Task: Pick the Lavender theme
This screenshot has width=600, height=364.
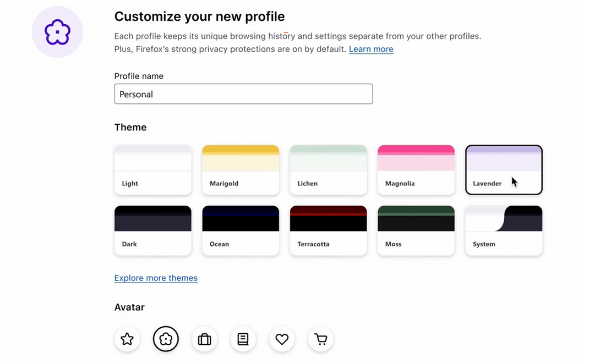Action: pyautogui.click(x=504, y=170)
